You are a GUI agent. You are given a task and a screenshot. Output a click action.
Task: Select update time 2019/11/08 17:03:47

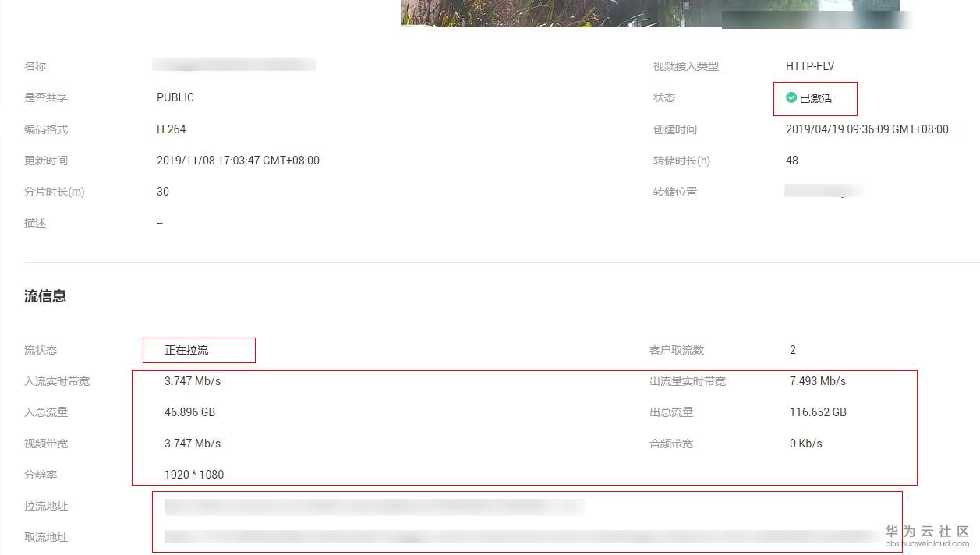[238, 161]
